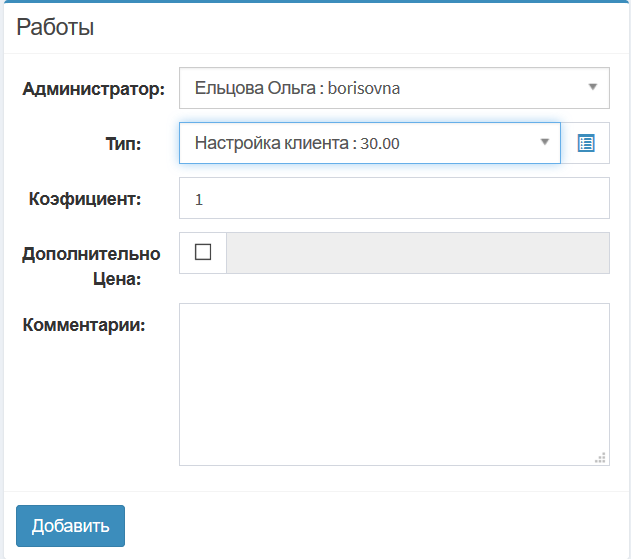Click the Дополнительно Цена label
Screen dimensions: 631x559
[91, 266]
